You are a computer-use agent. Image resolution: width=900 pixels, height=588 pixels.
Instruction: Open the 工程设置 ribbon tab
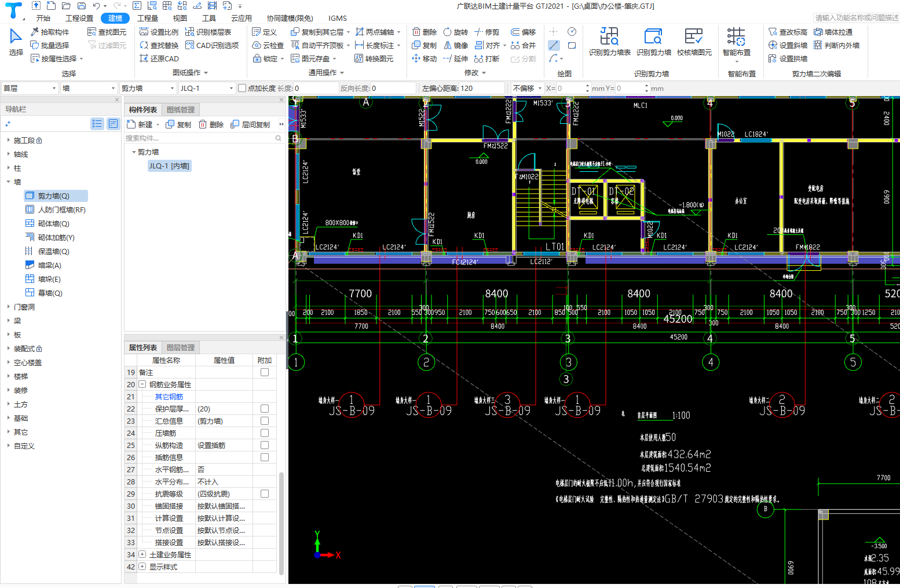(x=79, y=18)
